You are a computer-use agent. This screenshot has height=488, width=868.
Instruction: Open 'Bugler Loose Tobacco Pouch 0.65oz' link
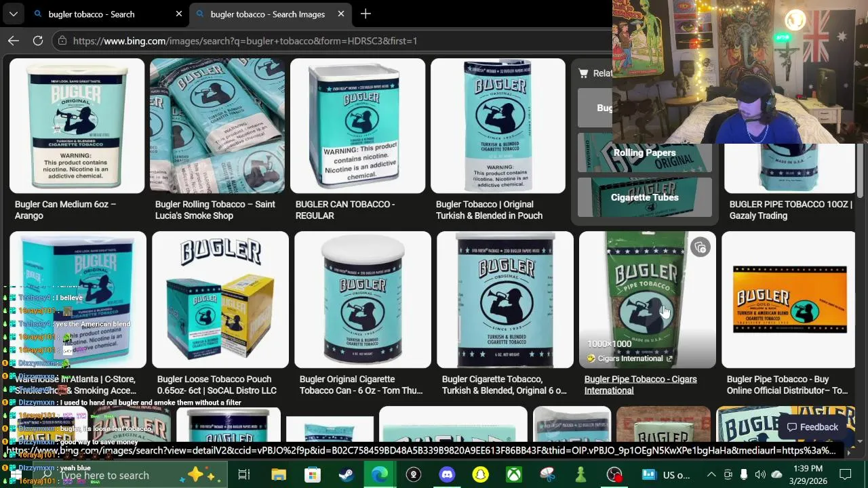click(217, 384)
